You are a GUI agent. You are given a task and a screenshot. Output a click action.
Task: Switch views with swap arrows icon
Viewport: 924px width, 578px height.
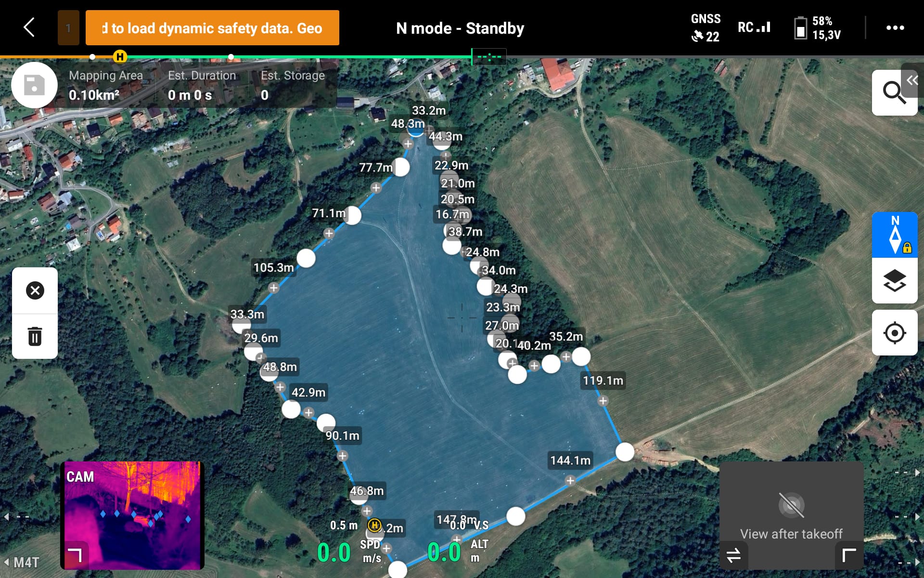pos(733,555)
